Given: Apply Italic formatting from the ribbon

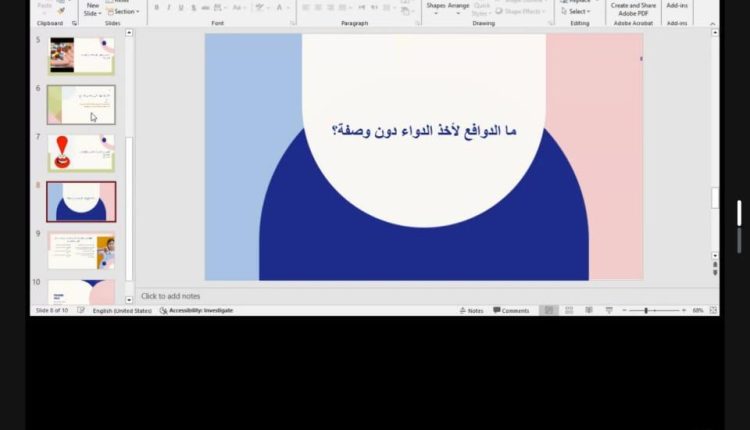Looking at the screenshot, I should [x=168, y=8].
